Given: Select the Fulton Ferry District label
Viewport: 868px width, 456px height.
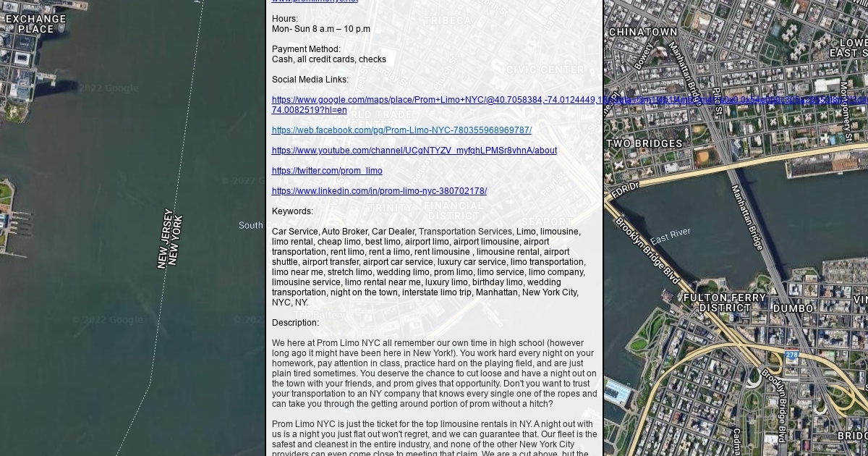Looking at the screenshot, I should click(x=724, y=303).
